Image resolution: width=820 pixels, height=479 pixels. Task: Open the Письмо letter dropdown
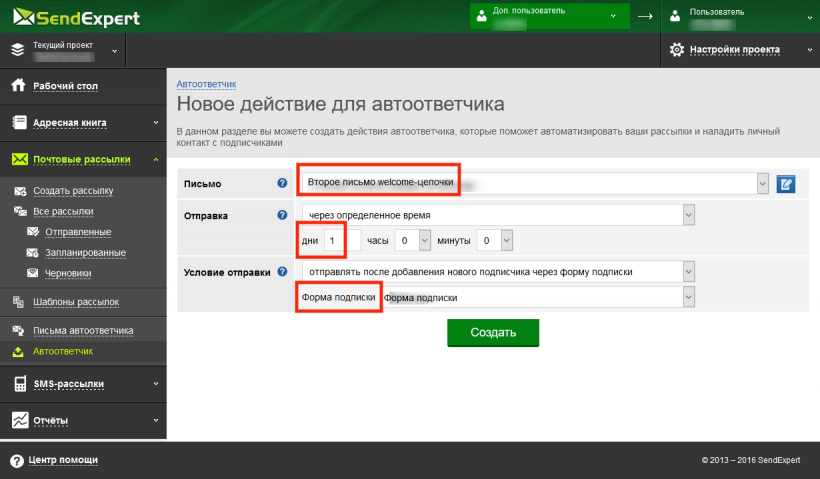(762, 184)
